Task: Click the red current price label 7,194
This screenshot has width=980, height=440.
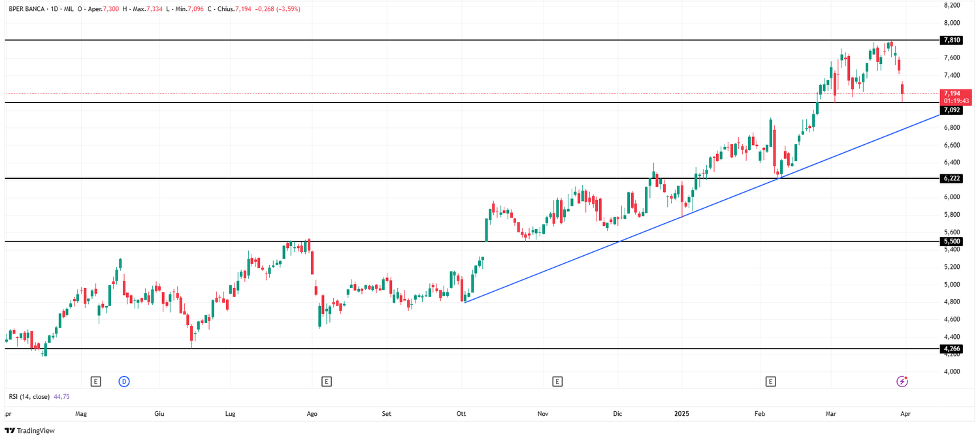Action: [x=956, y=97]
